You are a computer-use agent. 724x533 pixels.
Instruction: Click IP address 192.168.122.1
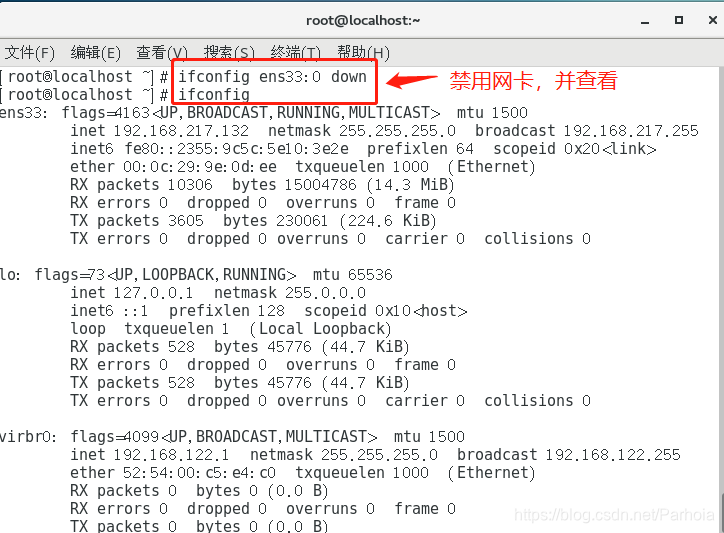tap(171, 455)
